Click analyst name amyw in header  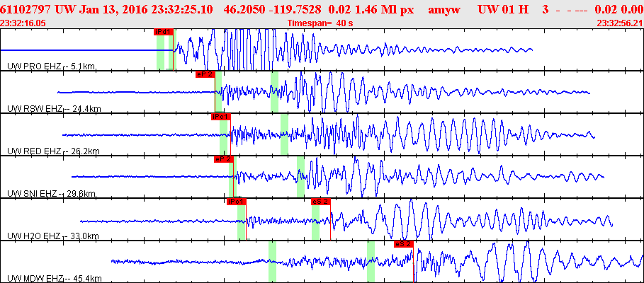[x=444, y=9]
